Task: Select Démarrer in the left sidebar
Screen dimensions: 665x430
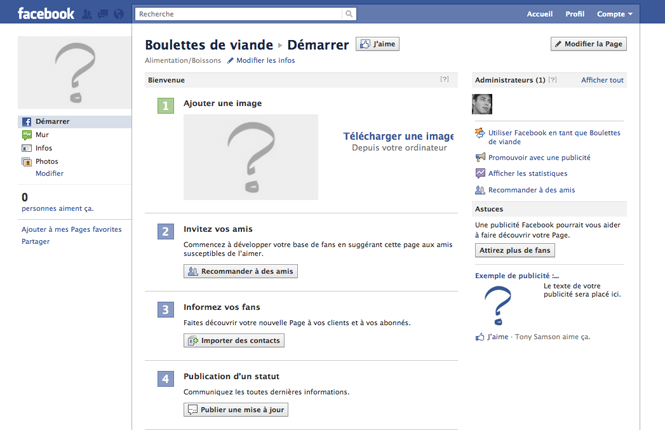Action: (x=75, y=122)
